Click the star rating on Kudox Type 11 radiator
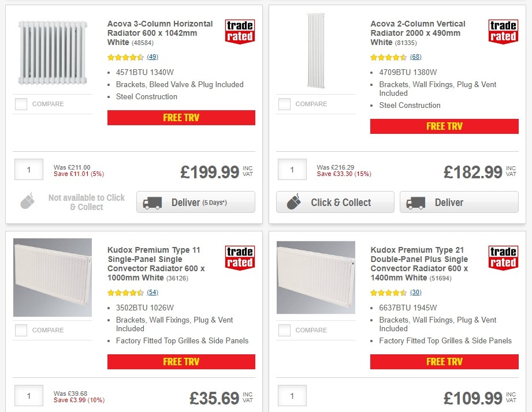 click(123, 293)
